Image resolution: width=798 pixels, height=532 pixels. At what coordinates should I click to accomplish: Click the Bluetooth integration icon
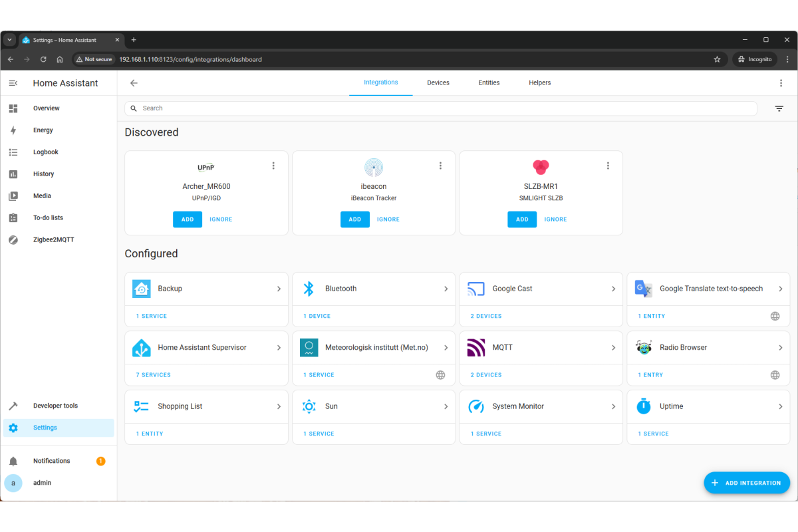click(x=309, y=289)
